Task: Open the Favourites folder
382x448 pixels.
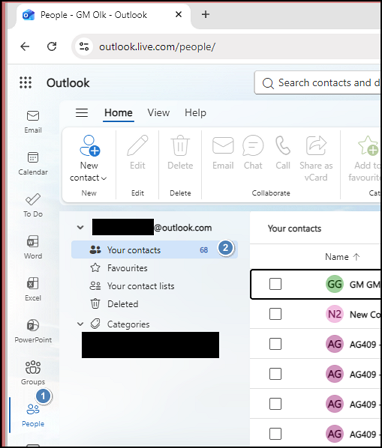Action: tap(127, 268)
